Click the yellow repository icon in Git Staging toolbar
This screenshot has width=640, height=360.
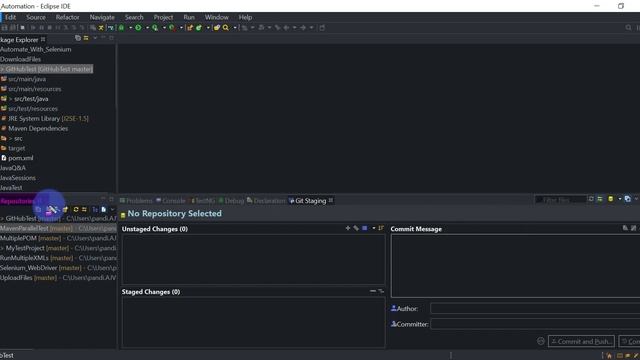tap(611, 199)
